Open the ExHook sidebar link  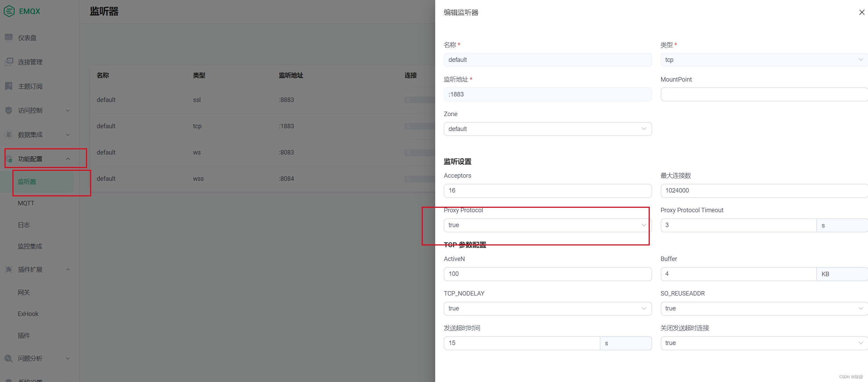click(x=28, y=314)
